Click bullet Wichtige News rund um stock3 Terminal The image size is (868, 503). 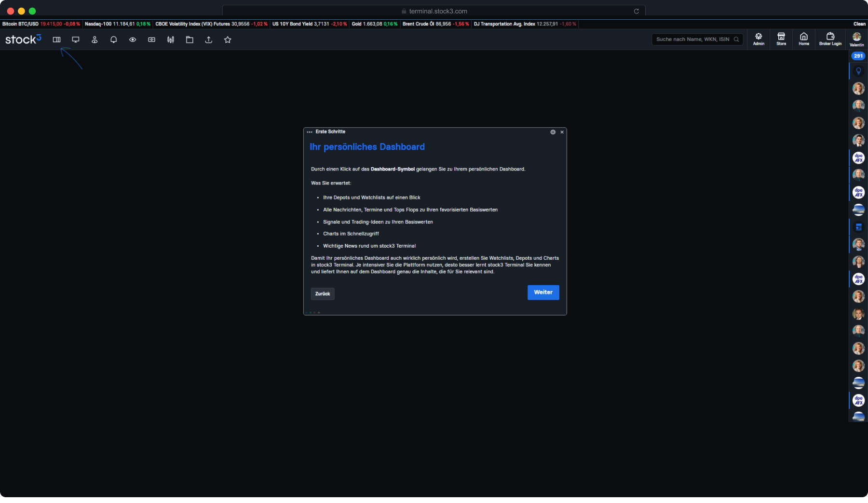click(x=369, y=246)
